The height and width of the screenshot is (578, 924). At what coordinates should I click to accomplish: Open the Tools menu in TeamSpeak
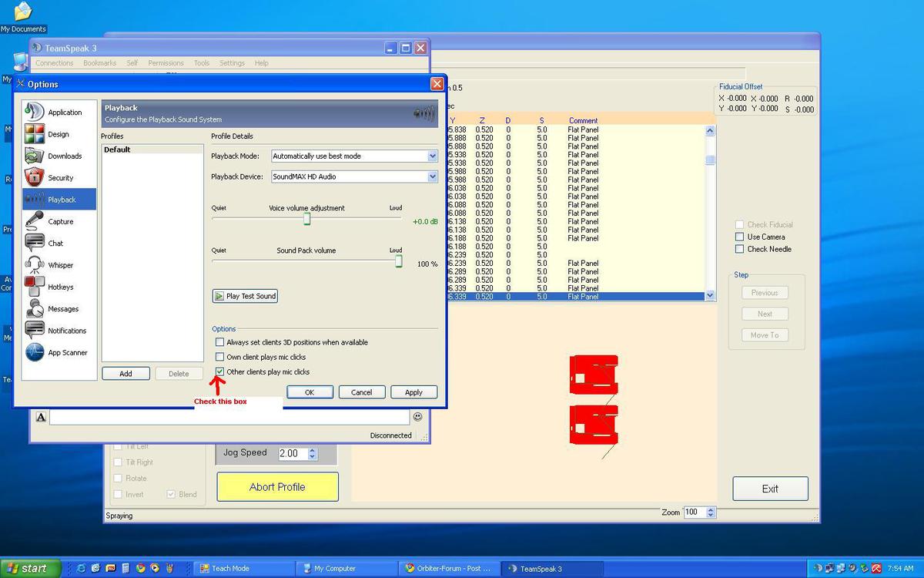202,63
